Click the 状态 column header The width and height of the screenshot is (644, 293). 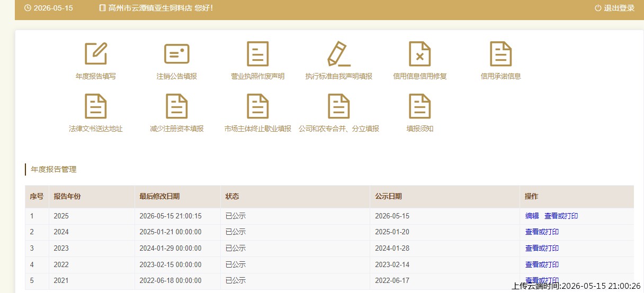(x=232, y=196)
